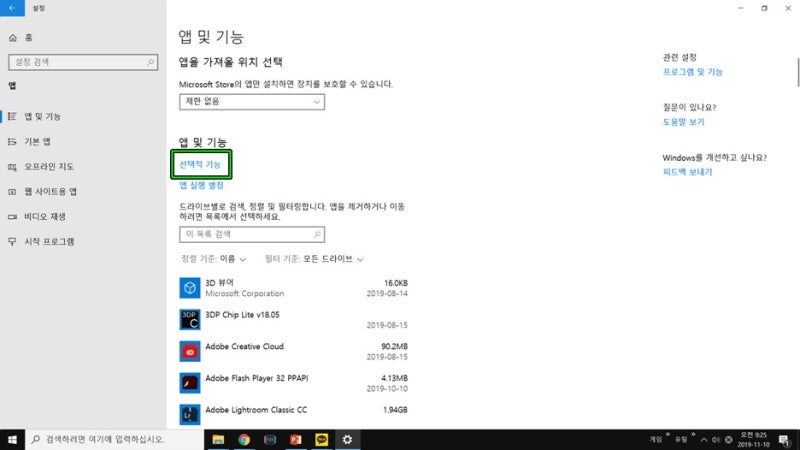Select Adobe Lightroom Classic CC entry
This screenshot has width=800, height=450.
click(x=293, y=414)
